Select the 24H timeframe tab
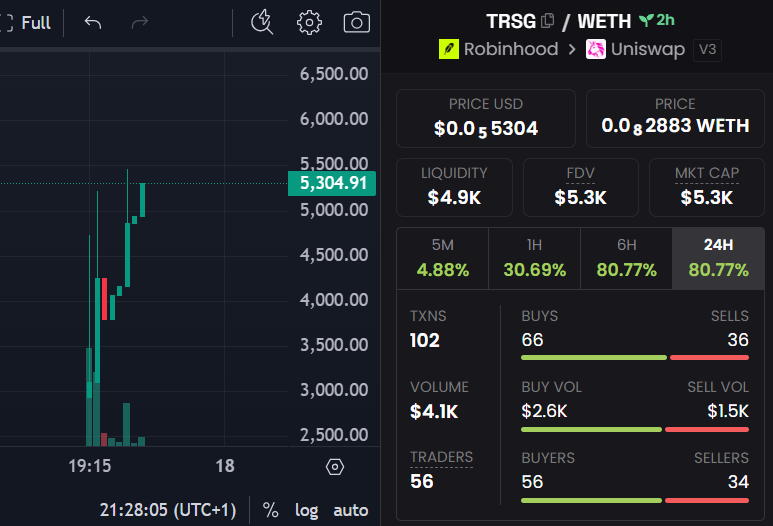 click(x=718, y=258)
